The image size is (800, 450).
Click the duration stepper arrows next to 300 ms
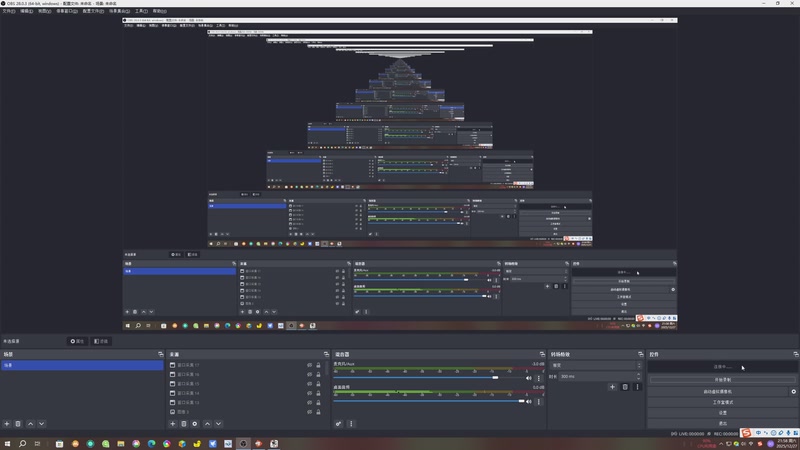click(x=638, y=376)
